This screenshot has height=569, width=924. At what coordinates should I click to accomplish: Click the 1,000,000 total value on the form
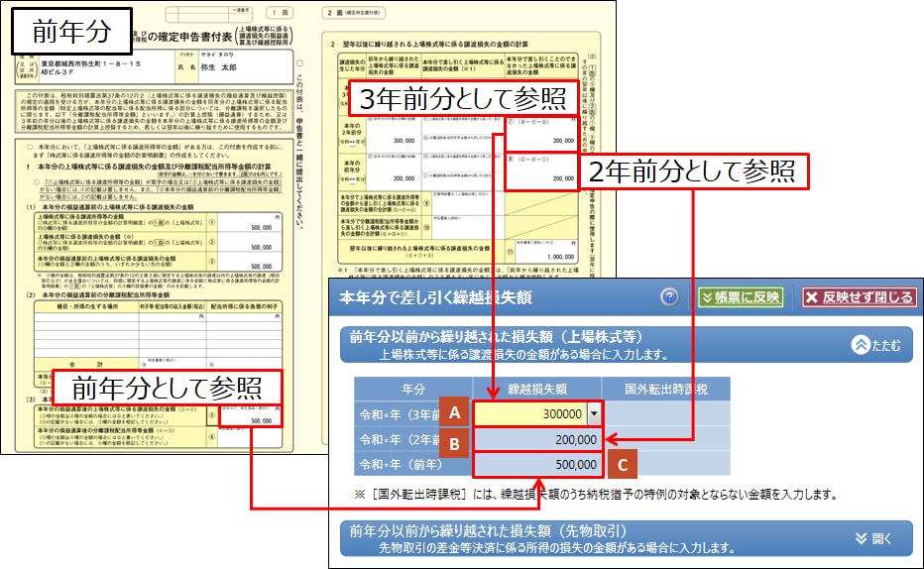[x=560, y=257]
